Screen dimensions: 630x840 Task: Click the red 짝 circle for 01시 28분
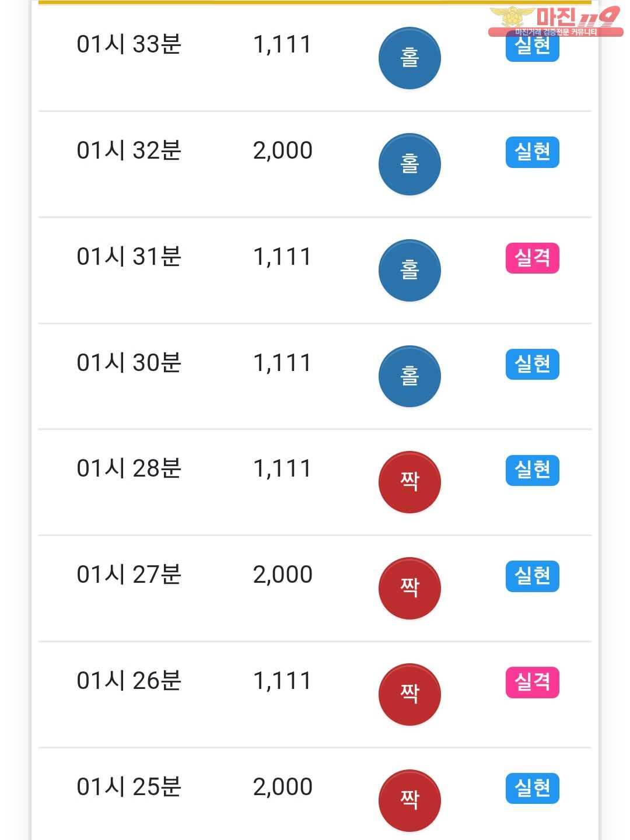pos(409,482)
